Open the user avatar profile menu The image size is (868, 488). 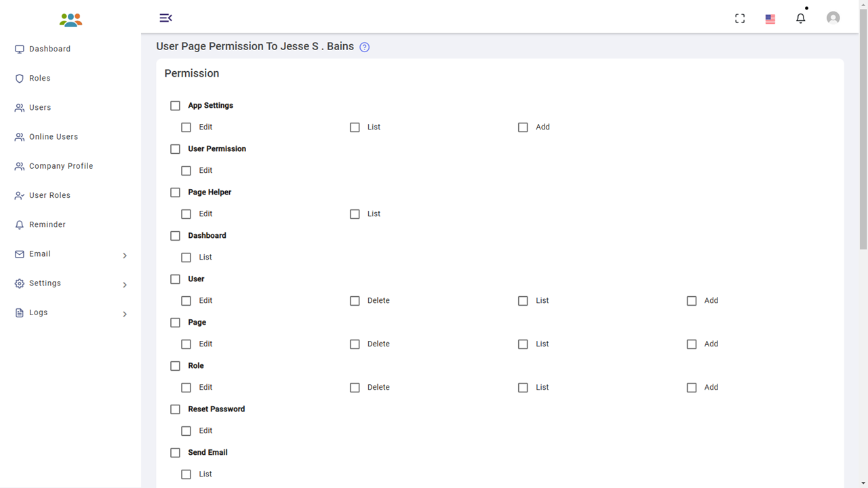point(833,18)
